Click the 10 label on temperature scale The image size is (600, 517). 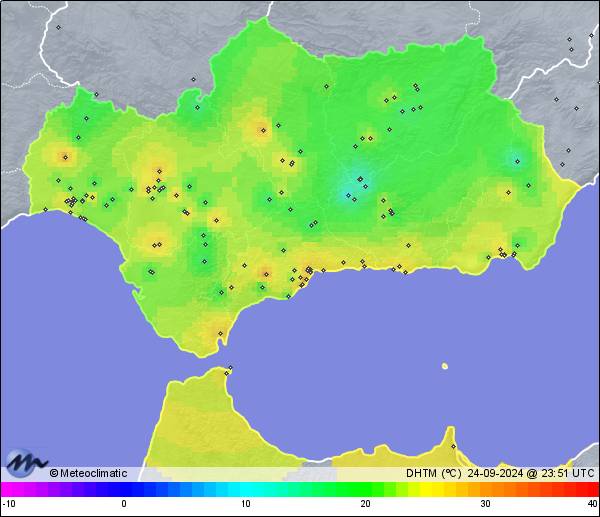(245, 503)
